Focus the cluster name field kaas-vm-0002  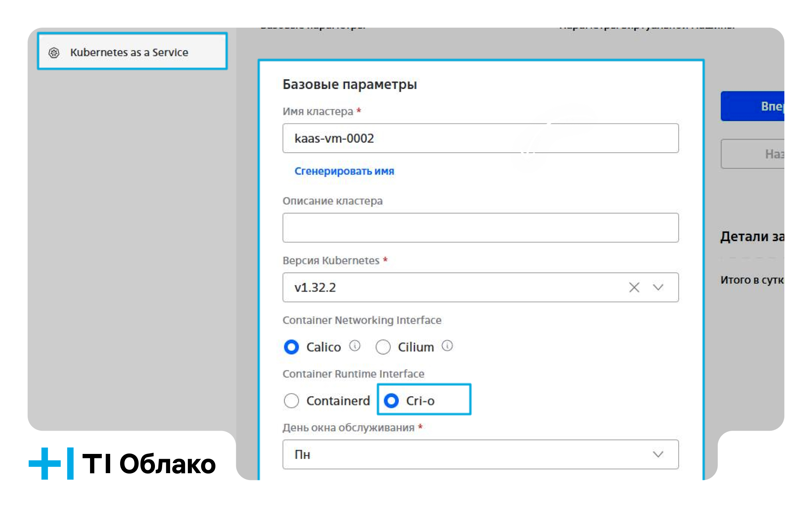[x=480, y=138]
